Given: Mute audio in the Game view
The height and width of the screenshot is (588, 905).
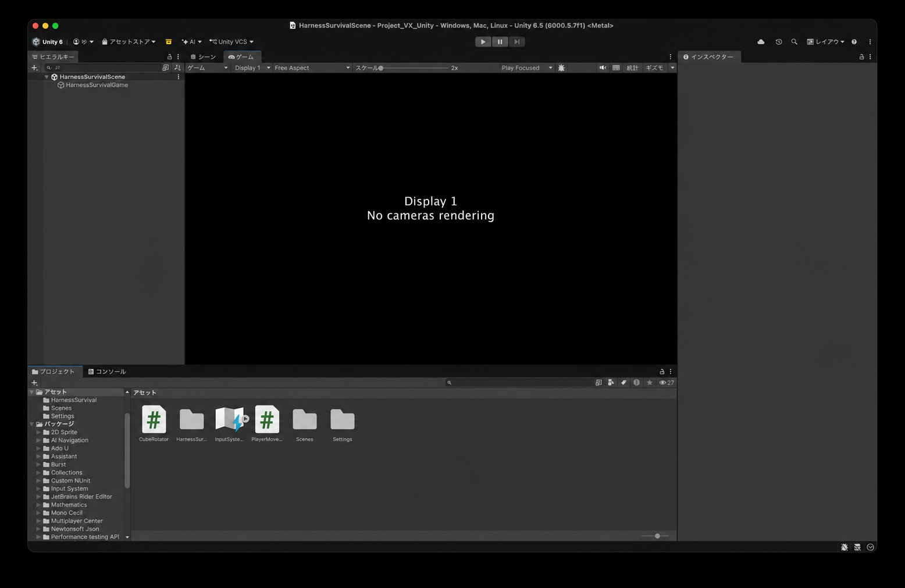Looking at the screenshot, I should click(x=603, y=68).
